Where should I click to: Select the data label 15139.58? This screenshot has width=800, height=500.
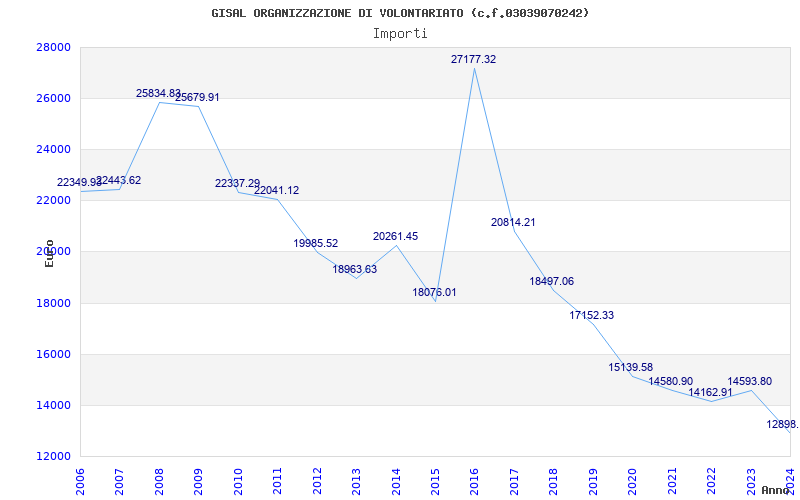pyautogui.click(x=631, y=367)
